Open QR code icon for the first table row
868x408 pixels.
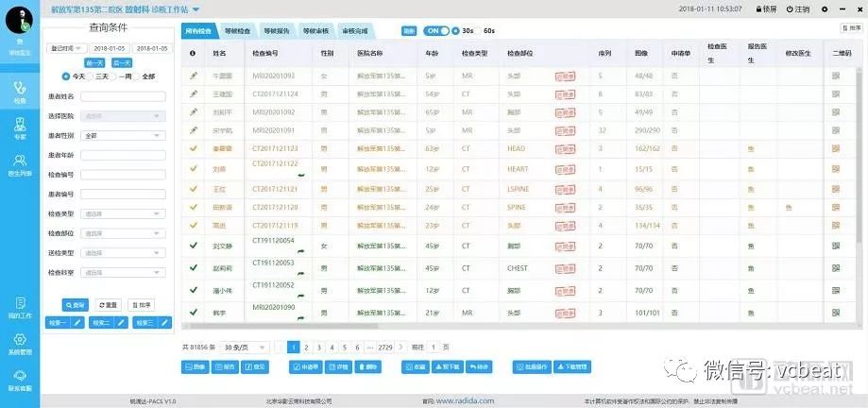836,76
